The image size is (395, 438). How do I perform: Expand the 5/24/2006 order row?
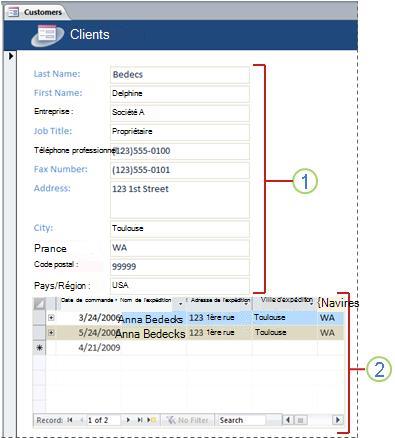pyautogui.click(x=51, y=333)
